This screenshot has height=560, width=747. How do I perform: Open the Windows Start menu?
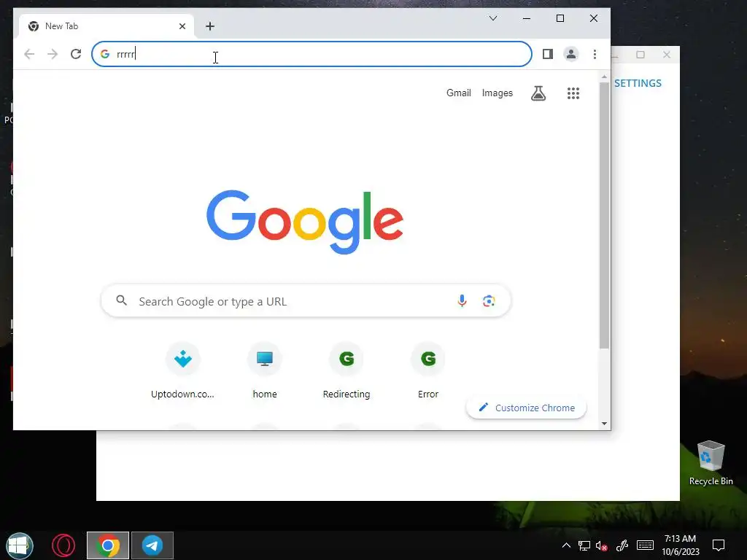pos(20,545)
